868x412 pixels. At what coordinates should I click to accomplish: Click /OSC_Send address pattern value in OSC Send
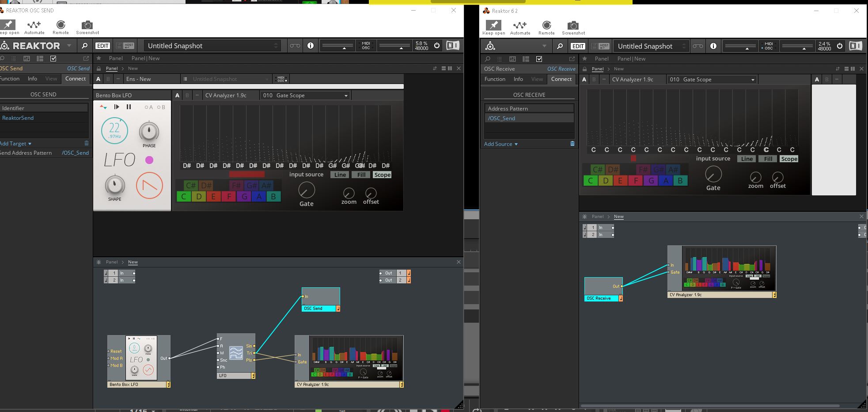coord(75,153)
